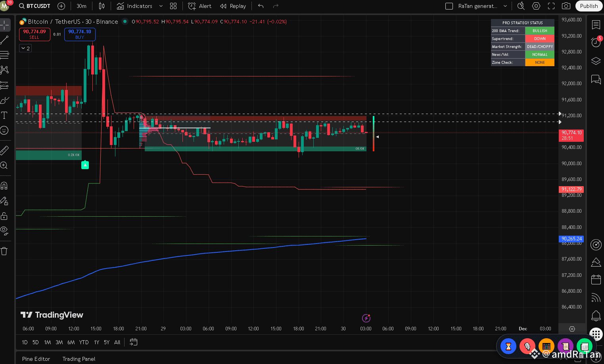The width and height of the screenshot is (604, 364).
Task: Select the trend line drawing tool
Action: [x=5, y=40]
